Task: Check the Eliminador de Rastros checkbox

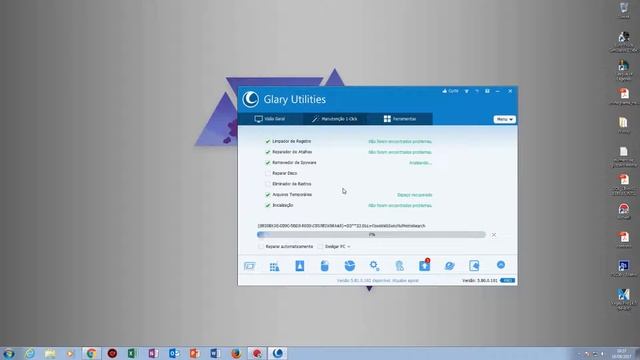Action: pos(268,184)
